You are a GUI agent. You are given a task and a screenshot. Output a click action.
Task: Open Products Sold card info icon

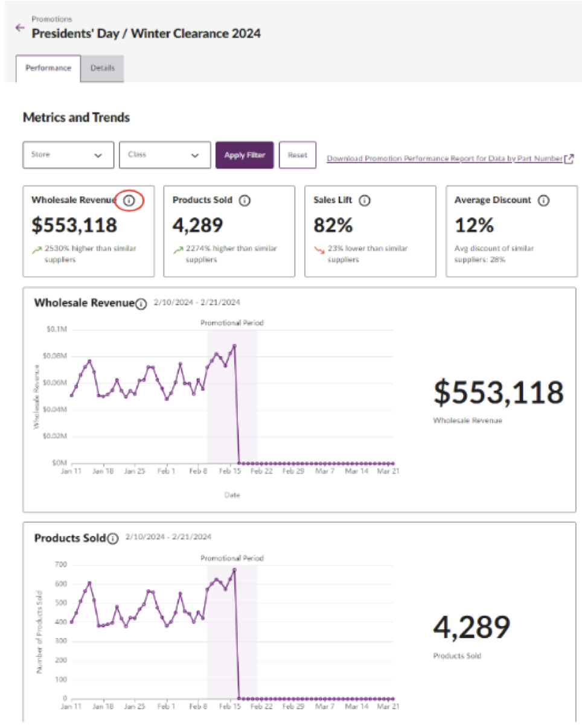pos(245,200)
